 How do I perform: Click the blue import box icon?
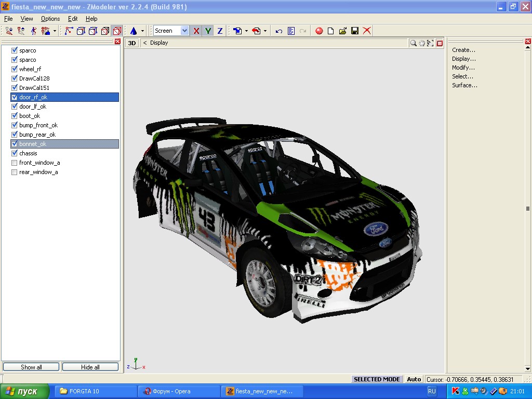237,31
